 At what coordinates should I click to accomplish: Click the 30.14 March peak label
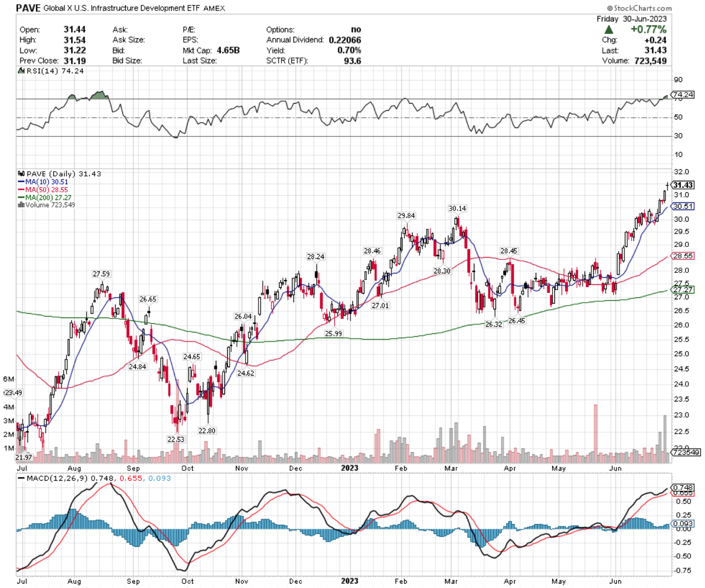(457, 208)
